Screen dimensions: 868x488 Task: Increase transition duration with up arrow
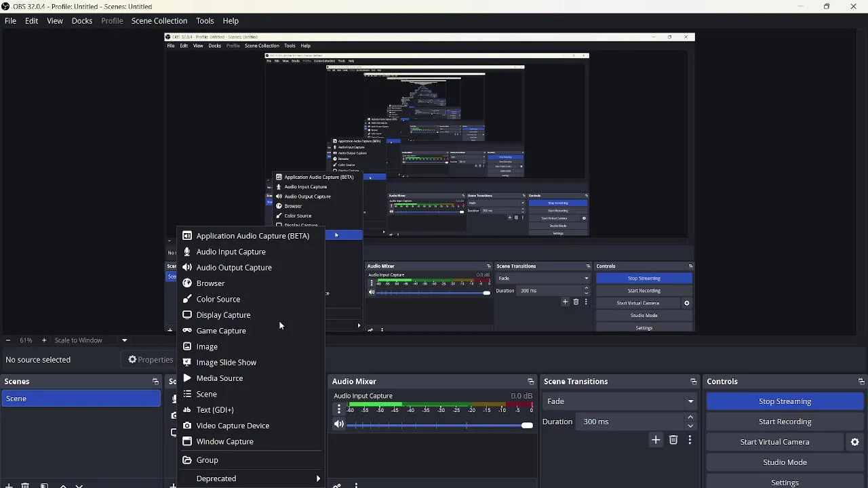[x=690, y=418]
